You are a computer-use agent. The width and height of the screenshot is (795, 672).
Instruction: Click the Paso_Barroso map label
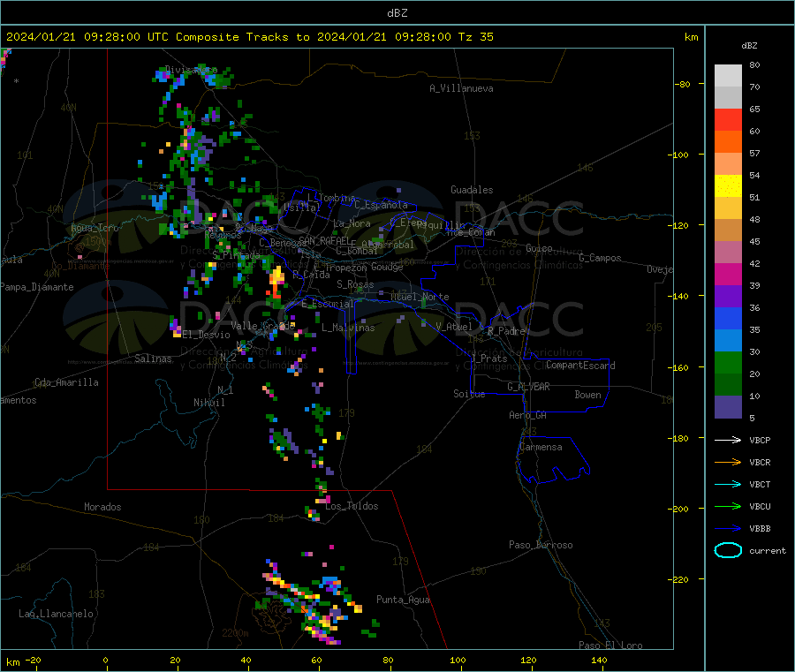tap(541, 545)
